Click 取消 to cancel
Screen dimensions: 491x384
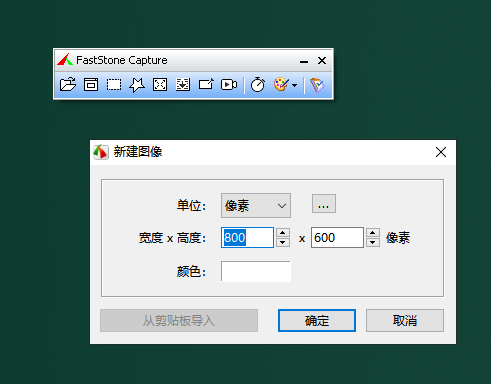(x=405, y=320)
